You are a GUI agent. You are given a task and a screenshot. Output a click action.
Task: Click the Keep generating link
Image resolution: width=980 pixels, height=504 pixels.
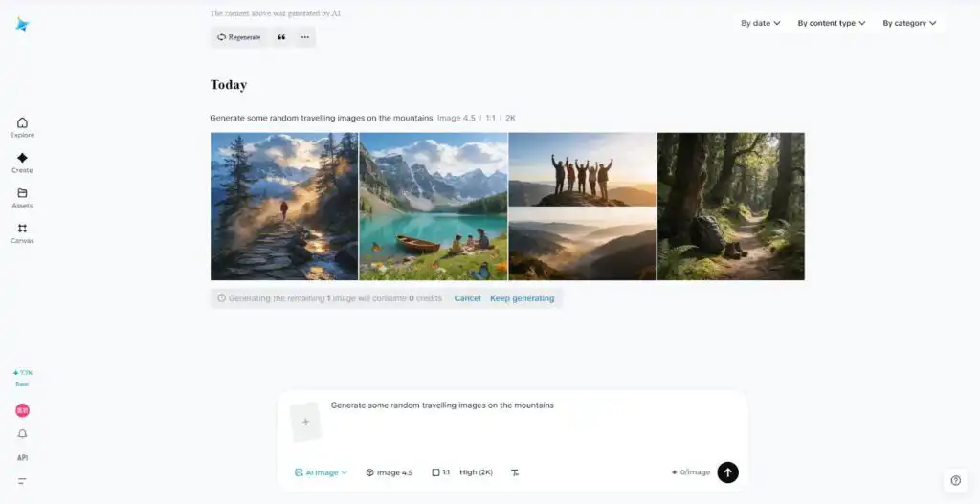coord(522,298)
